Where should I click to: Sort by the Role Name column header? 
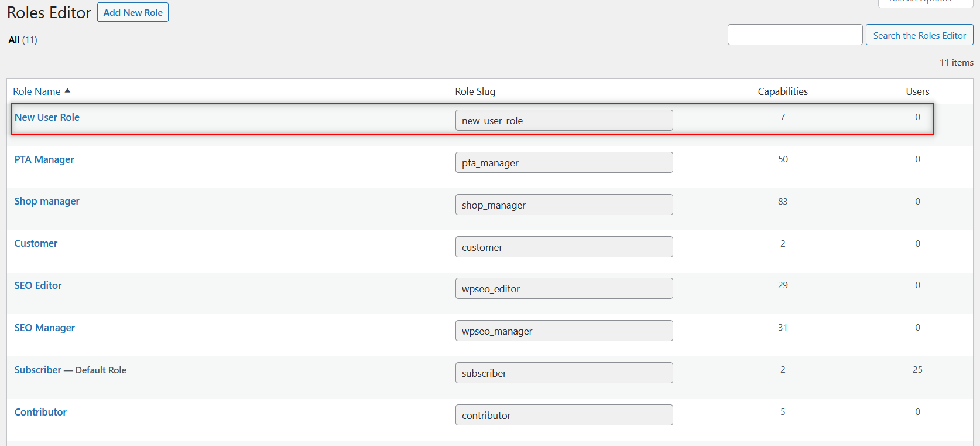(x=37, y=91)
